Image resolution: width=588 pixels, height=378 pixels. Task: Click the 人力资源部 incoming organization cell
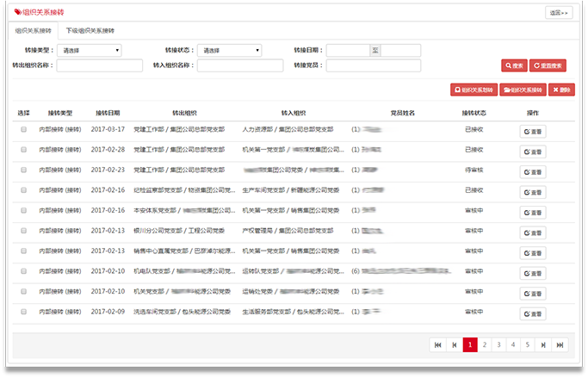(288, 129)
